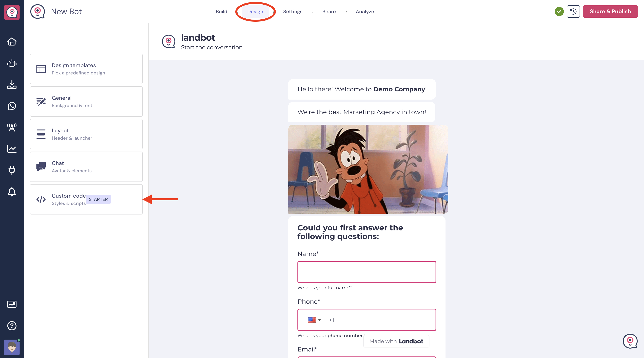Switch to the Settings tab
This screenshot has height=358, width=644.
(x=292, y=12)
